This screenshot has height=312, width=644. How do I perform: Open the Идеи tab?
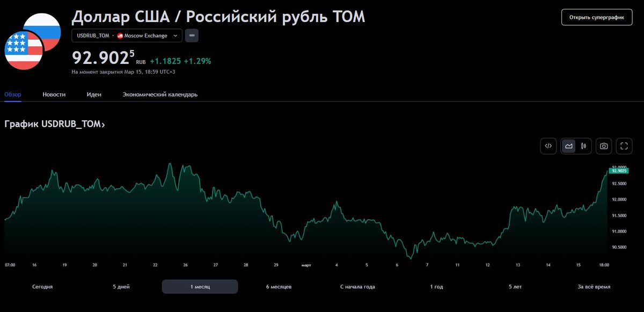94,94
